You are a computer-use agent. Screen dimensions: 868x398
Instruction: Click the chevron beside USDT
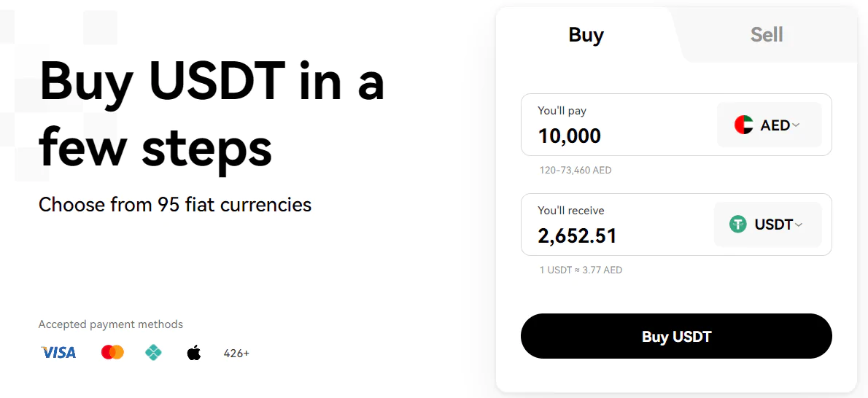click(x=798, y=225)
